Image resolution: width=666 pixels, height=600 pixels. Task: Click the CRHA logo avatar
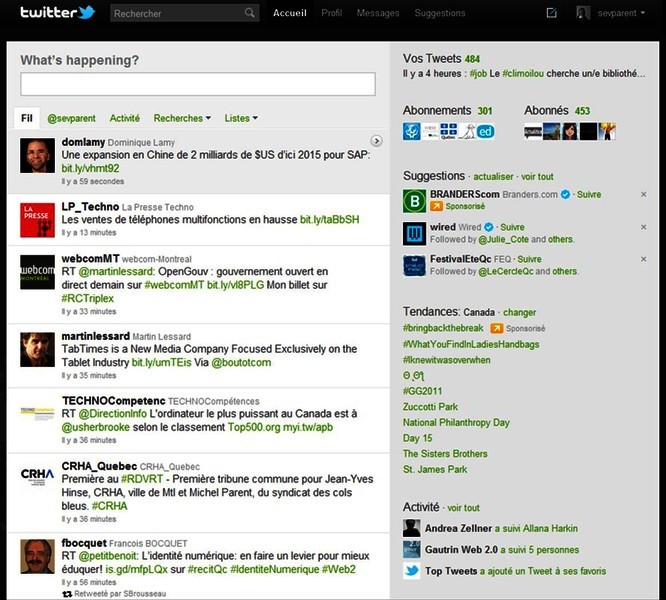37,476
